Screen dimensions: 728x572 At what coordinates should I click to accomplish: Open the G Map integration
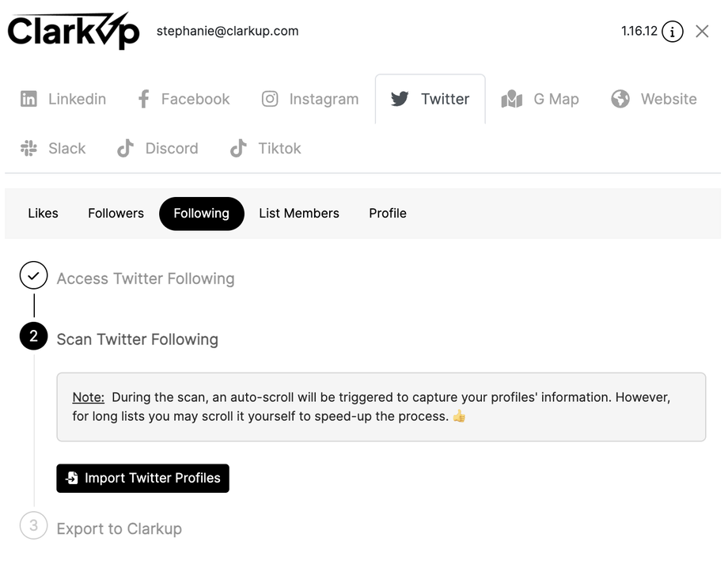click(x=540, y=99)
